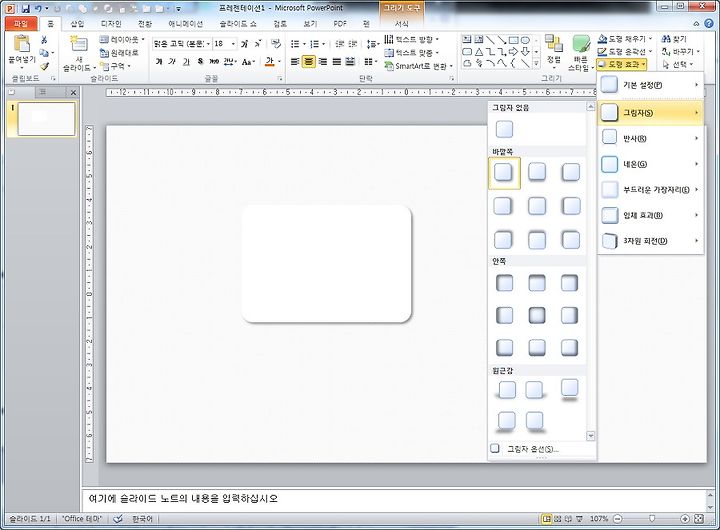This screenshot has width=720, height=530.
Task: Select the right block arrow shape
Action: point(514,52)
